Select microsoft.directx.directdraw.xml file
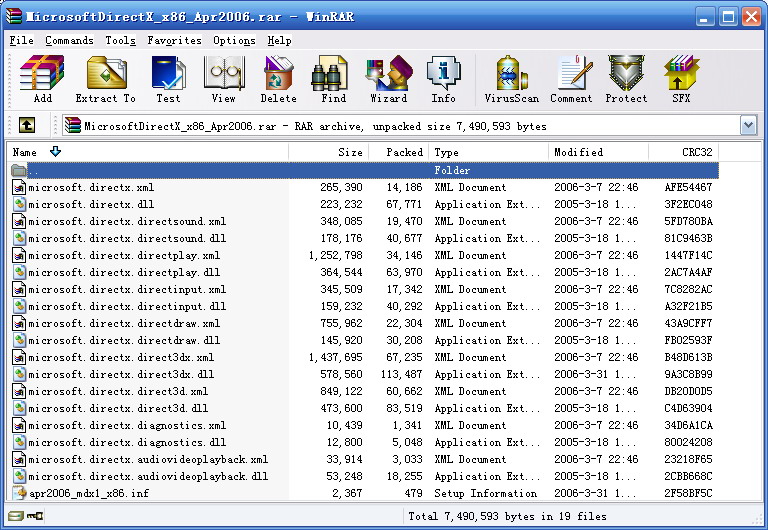The width and height of the screenshot is (768, 530). (124, 323)
